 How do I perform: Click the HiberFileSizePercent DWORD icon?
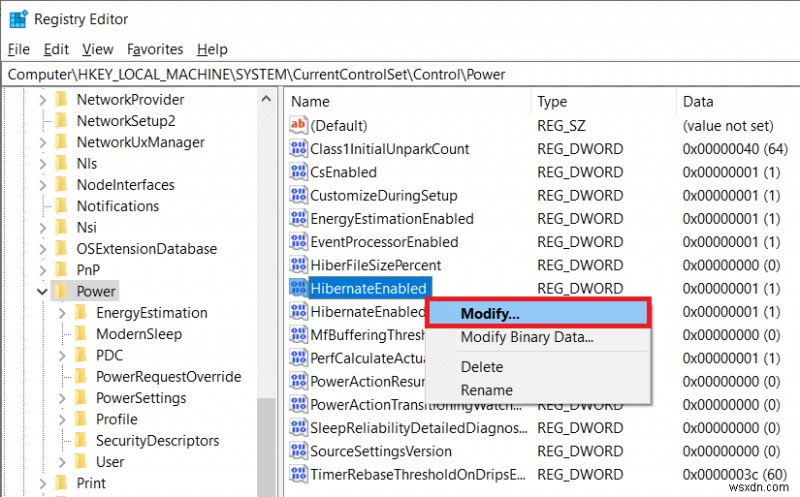298,265
